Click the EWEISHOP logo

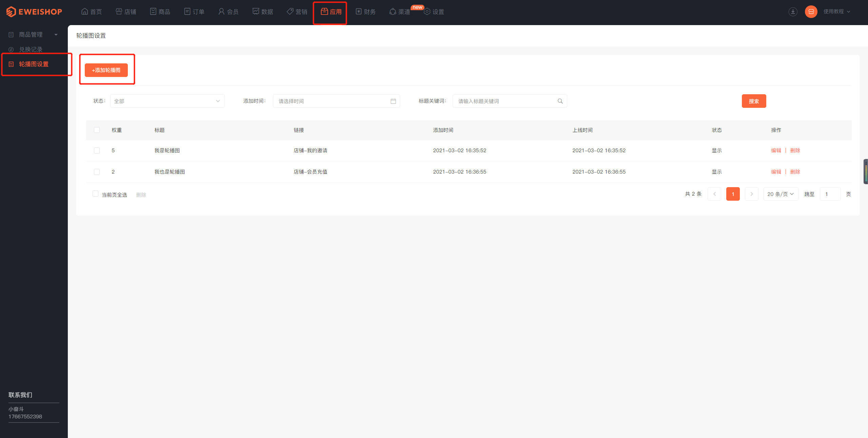(34, 12)
